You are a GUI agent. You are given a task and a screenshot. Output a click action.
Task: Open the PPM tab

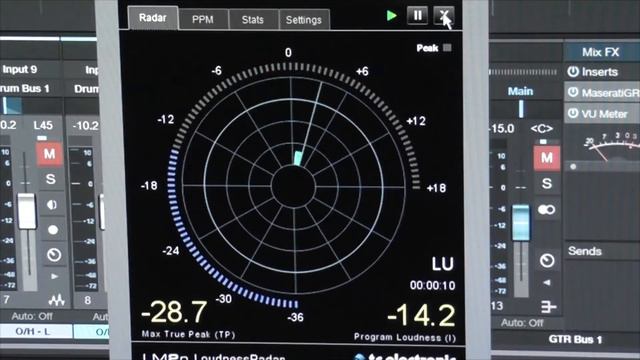pyautogui.click(x=203, y=20)
